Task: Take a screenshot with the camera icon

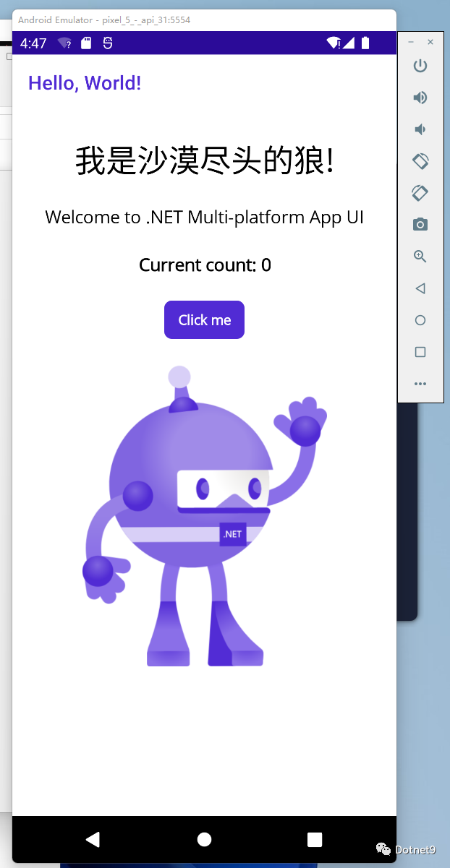Action: (x=420, y=225)
